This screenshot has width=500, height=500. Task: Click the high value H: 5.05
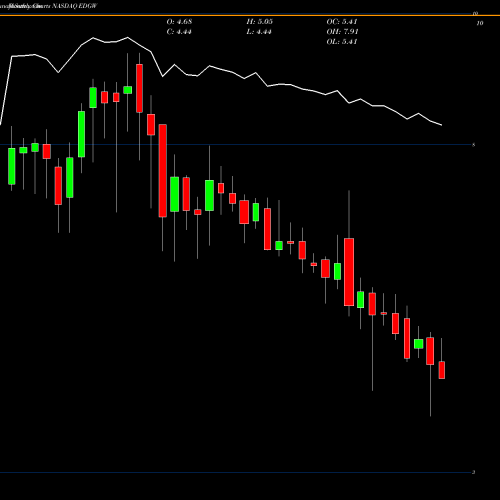260,22
